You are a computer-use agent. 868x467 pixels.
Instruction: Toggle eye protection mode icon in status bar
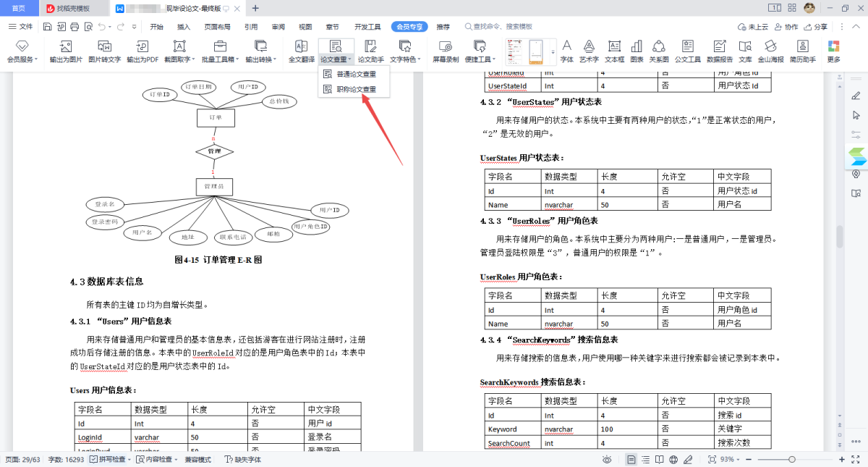coord(607,460)
